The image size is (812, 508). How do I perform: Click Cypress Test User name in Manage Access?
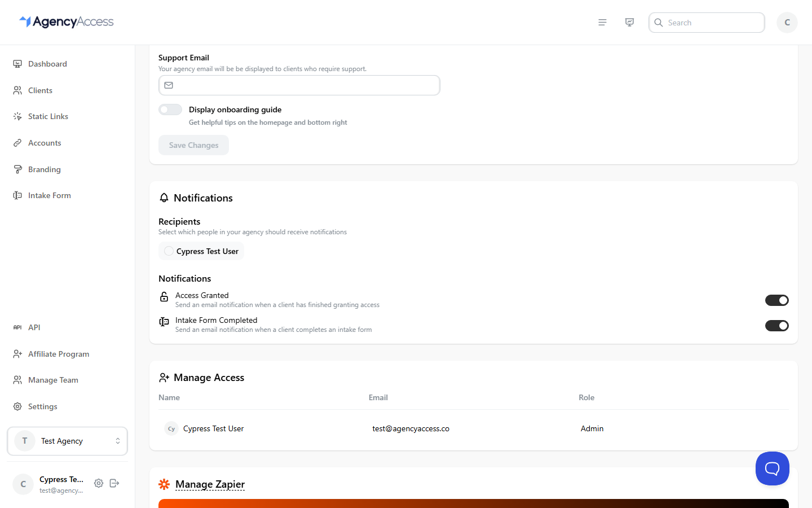pos(213,428)
